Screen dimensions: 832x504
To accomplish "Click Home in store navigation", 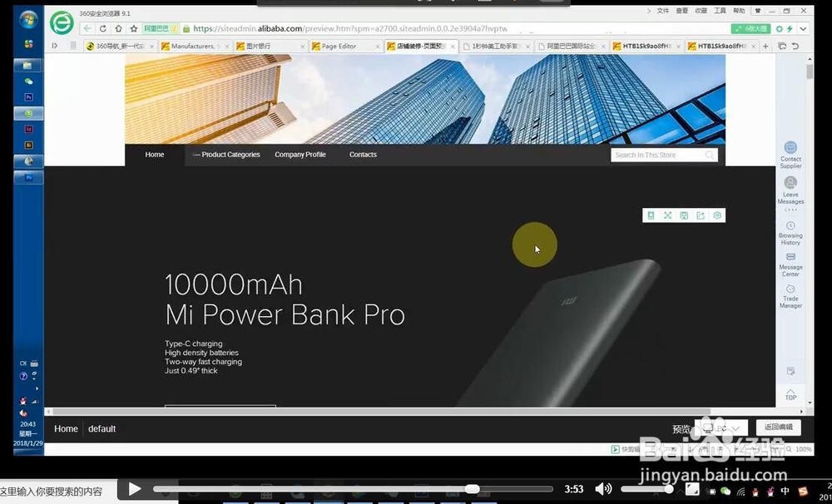I will coord(155,155).
